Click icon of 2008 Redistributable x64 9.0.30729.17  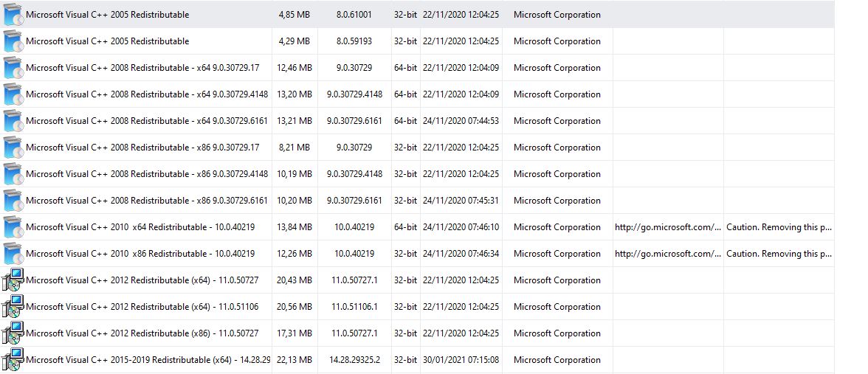[x=13, y=68]
